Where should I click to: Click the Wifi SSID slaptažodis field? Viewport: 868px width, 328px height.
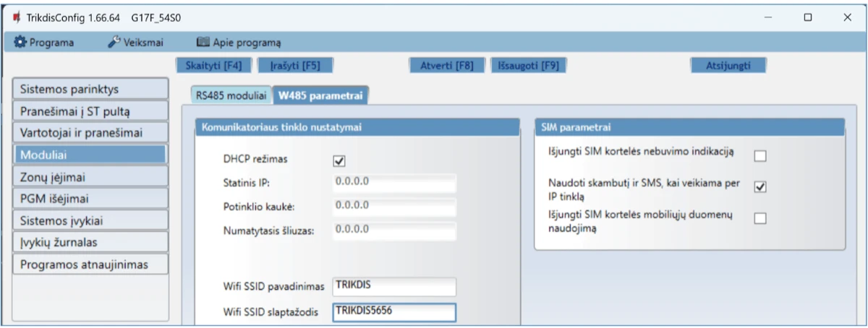click(393, 312)
